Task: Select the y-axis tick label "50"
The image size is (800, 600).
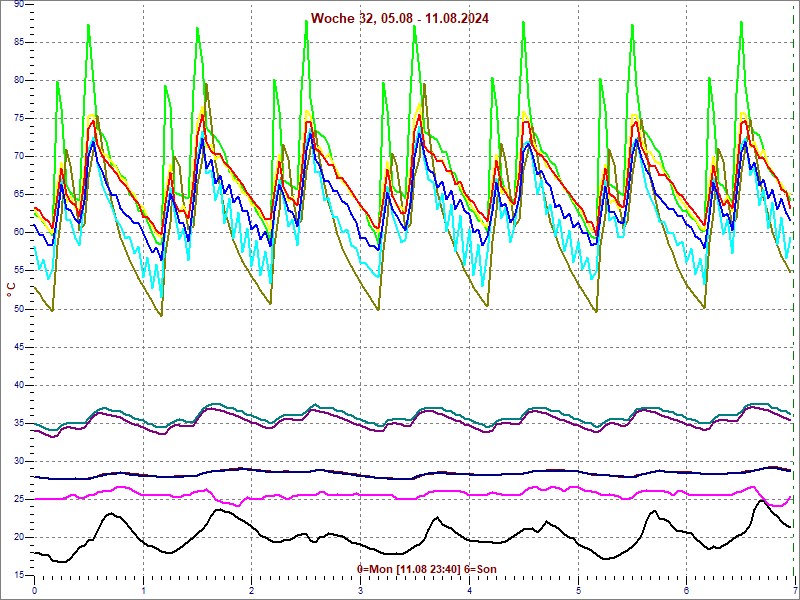Action: click(x=18, y=309)
